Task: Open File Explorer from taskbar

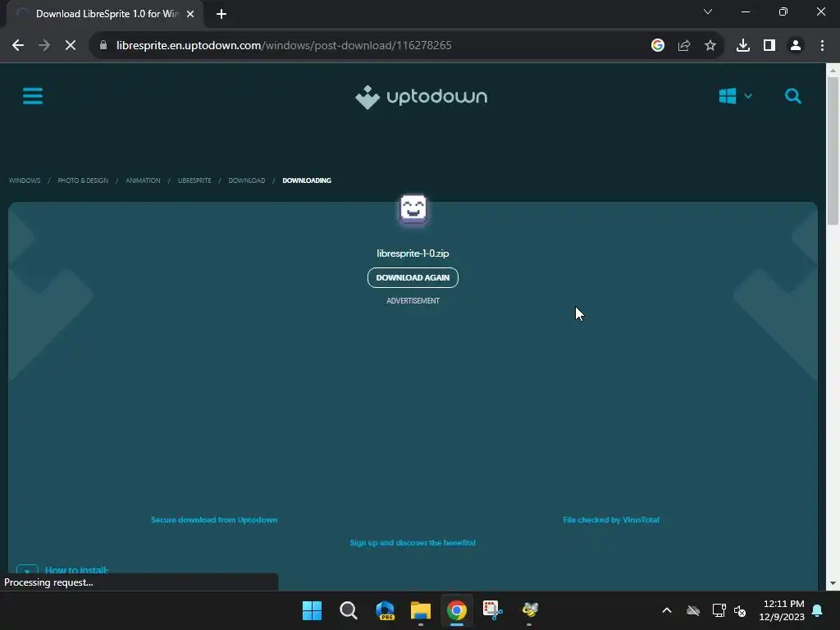Action: (421, 610)
